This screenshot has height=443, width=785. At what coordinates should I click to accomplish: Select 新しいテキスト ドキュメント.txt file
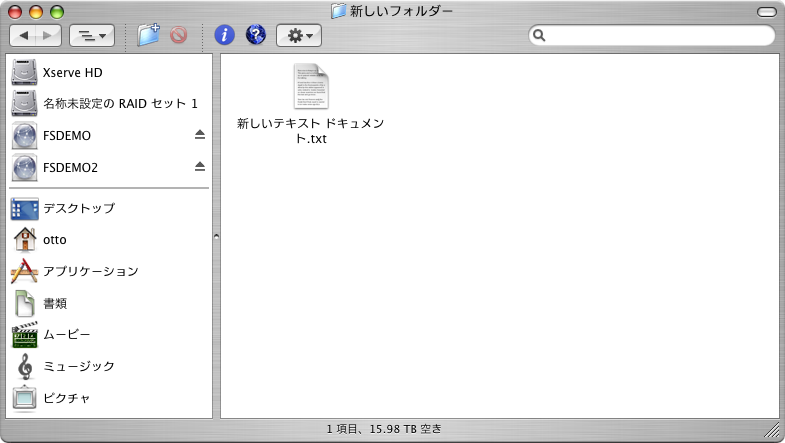(310, 90)
